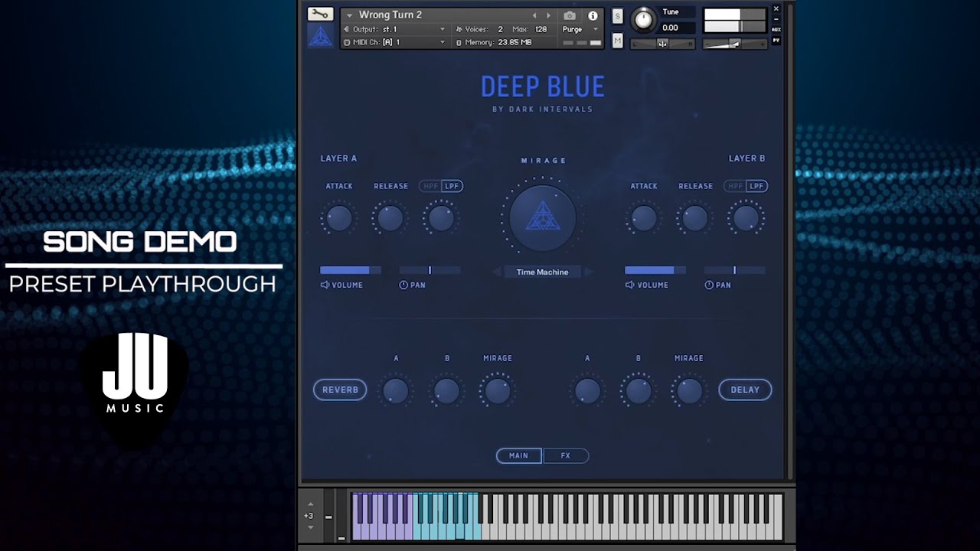The image size is (980, 551).
Task: Click a cyan-highlighted piano key
Action: (447, 530)
